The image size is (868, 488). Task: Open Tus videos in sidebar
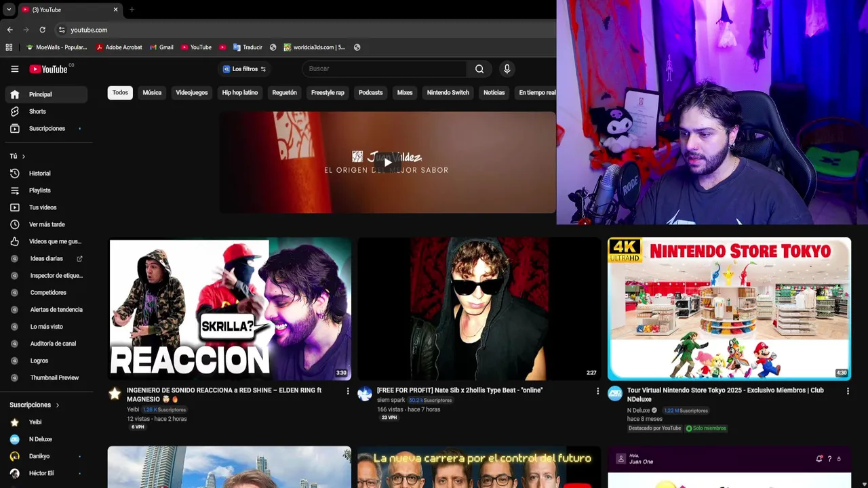[46, 207]
